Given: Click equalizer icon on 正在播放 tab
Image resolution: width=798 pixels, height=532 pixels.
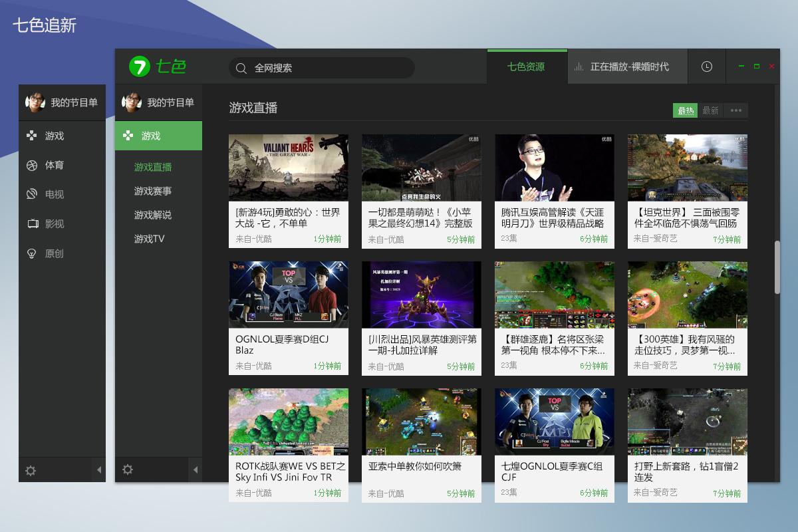Looking at the screenshot, I should (x=579, y=67).
